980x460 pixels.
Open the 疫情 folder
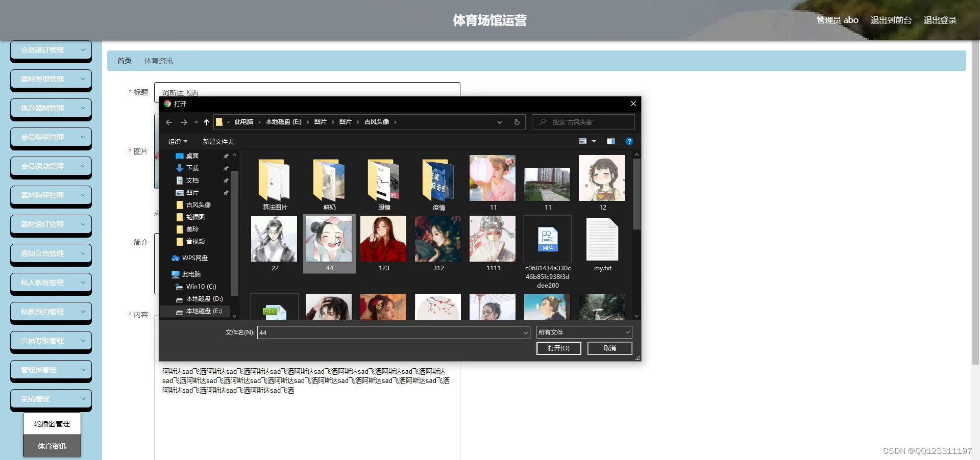438,184
